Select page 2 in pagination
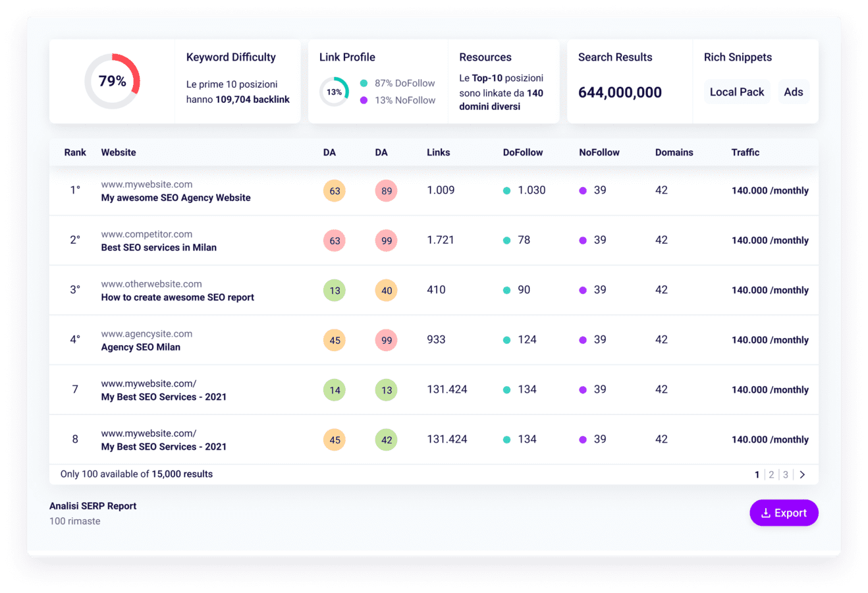 point(771,474)
